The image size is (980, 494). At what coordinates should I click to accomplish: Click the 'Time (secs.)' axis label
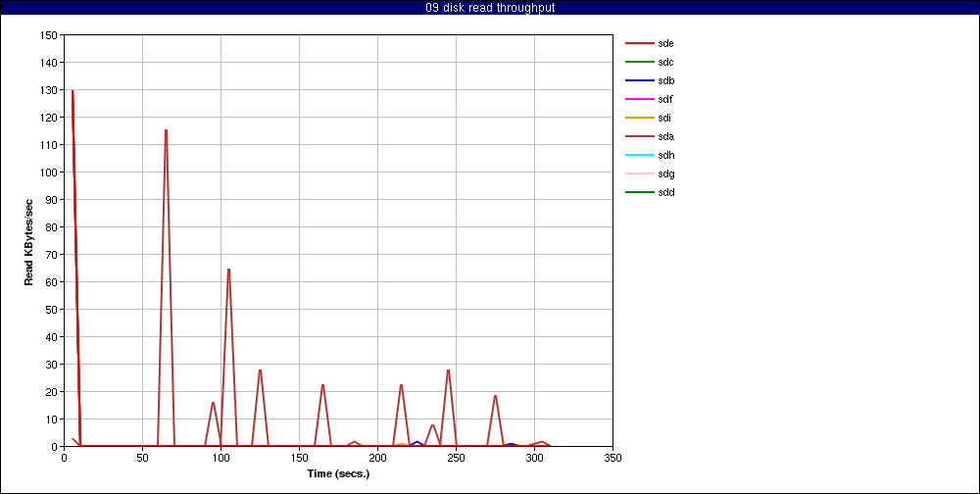[338, 473]
